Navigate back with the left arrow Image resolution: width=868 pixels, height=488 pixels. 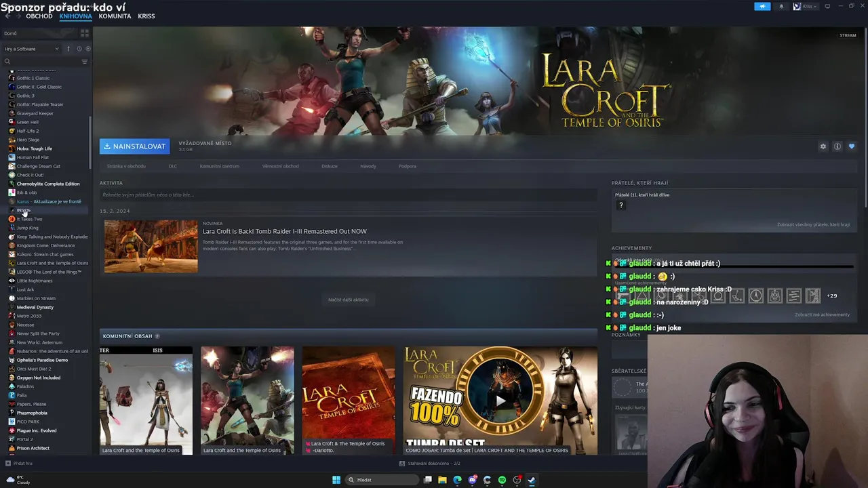coord(7,16)
